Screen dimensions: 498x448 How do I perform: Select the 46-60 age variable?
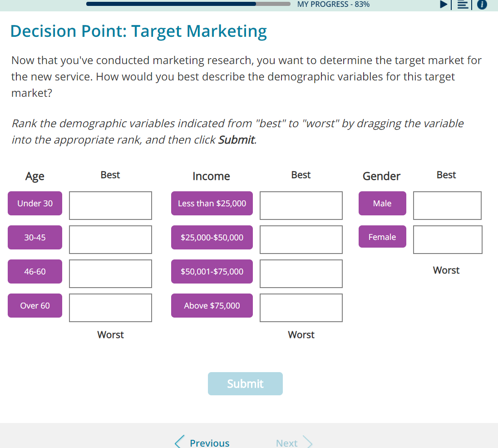click(x=35, y=271)
